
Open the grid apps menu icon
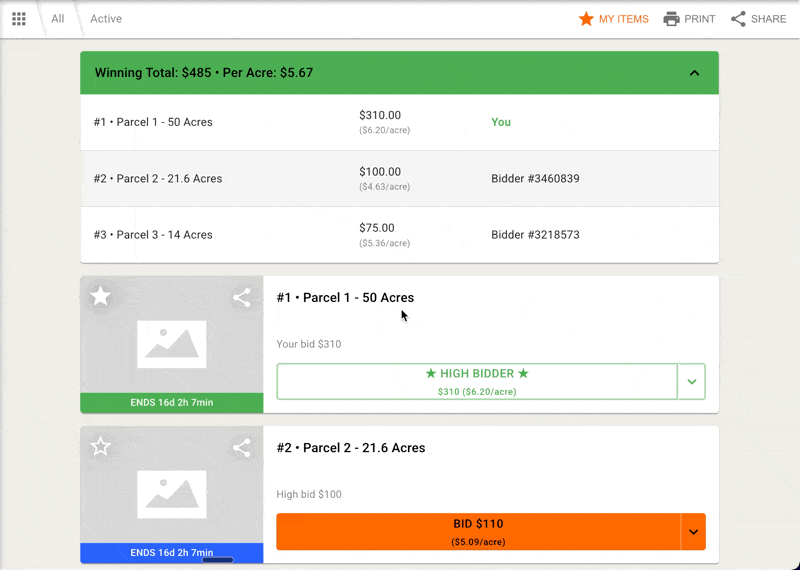pos(19,19)
